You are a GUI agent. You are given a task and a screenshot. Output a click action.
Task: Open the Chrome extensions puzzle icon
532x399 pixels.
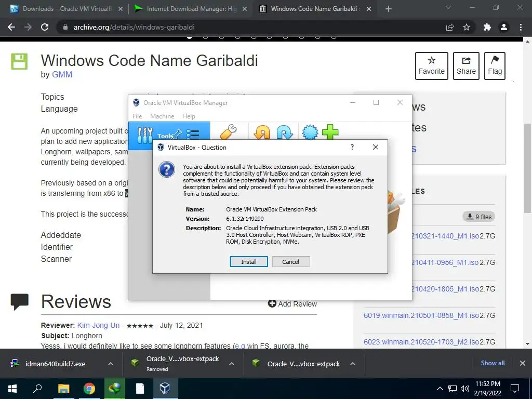487,27
